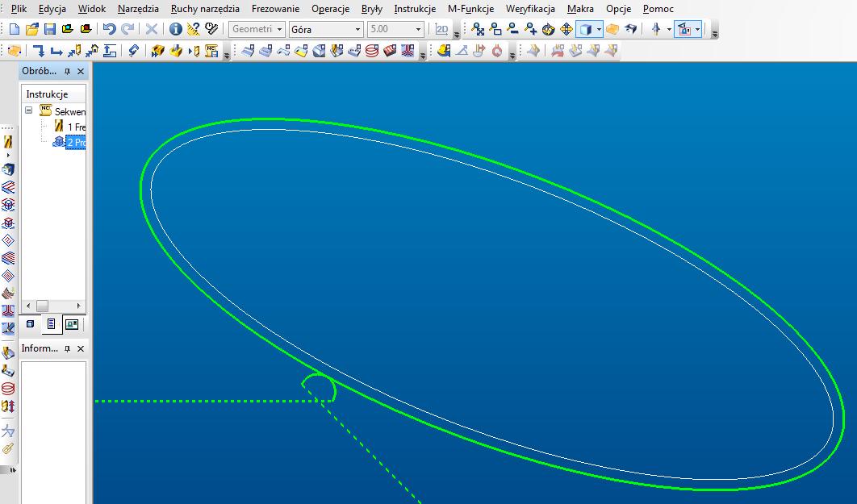Click the grey X delete icon
857x504 pixels.
[152, 30]
